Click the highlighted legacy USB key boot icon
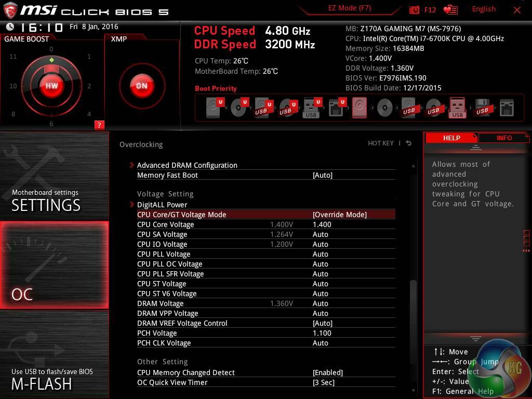The image size is (532, 399). (457, 108)
